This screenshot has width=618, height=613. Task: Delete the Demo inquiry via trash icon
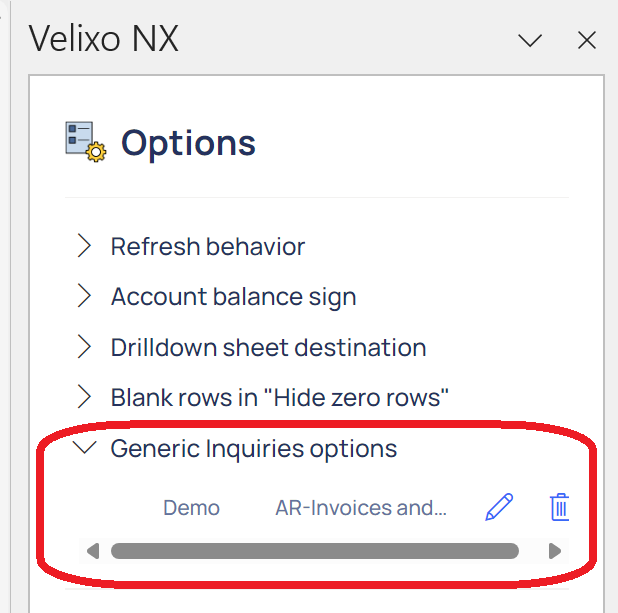pyautogui.click(x=559, y=507)
